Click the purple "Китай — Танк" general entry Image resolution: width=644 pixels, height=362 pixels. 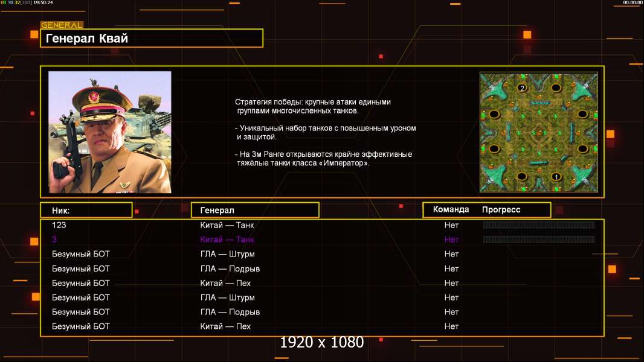point(227,240)
